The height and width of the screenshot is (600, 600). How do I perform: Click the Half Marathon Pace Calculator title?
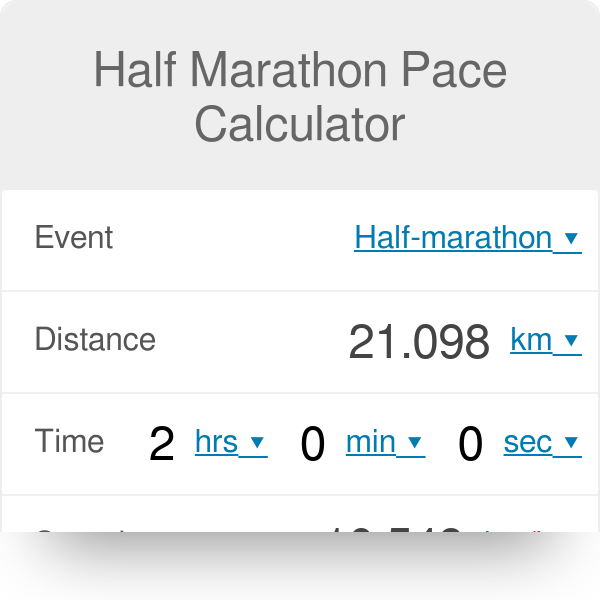point(300,98)
